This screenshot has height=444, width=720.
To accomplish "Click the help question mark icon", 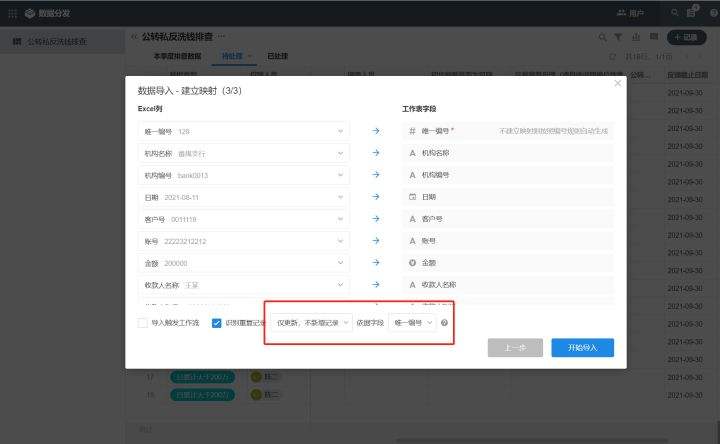I will pos(444,323).
